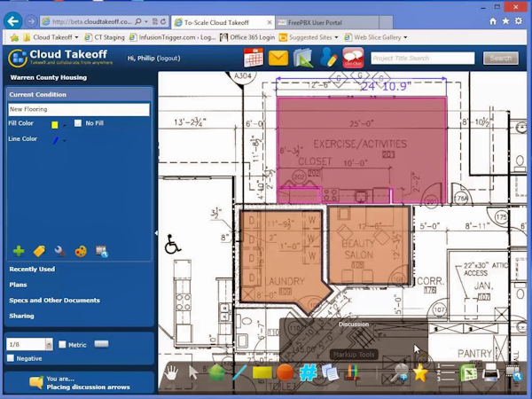Click the Project Title Search field
This screenshot has height=399, width=532.
422,59
